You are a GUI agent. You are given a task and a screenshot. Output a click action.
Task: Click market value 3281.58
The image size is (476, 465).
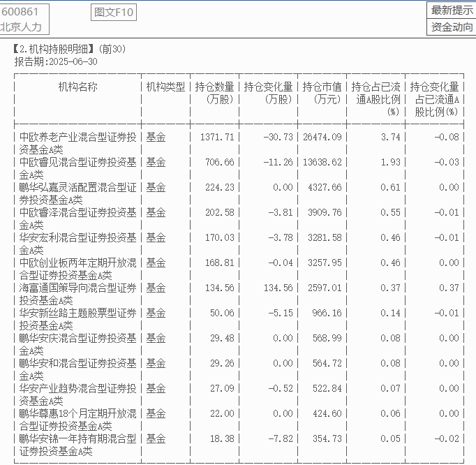point(325,238)
